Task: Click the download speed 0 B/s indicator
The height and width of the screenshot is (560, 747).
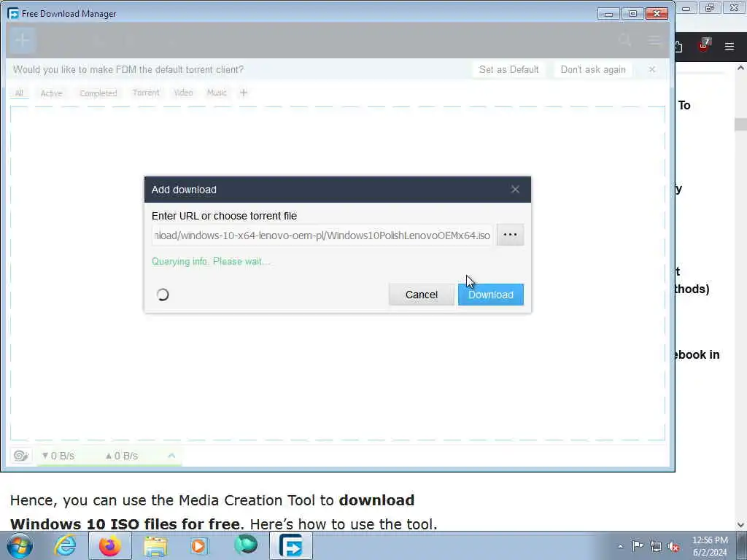Action: pyautogui.click(x=58, y=456)
